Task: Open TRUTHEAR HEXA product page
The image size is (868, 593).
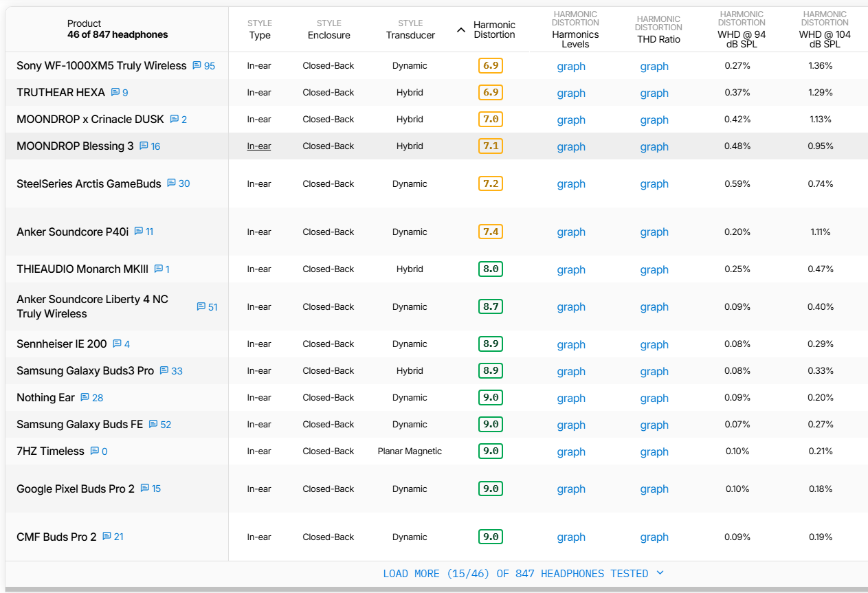Action: [x=61, y=93]
